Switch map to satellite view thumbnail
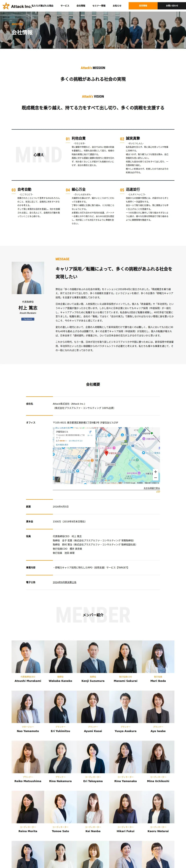186x868 pixels. (x=58, y=479)
